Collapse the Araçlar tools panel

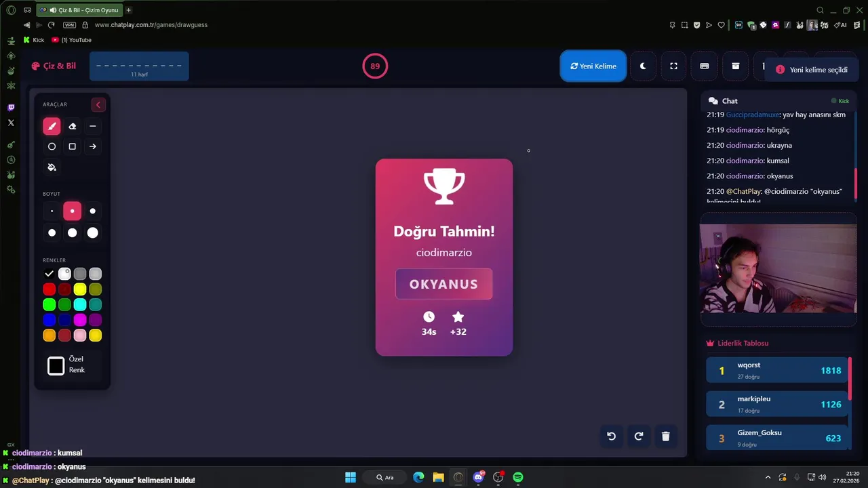[98, 104]
